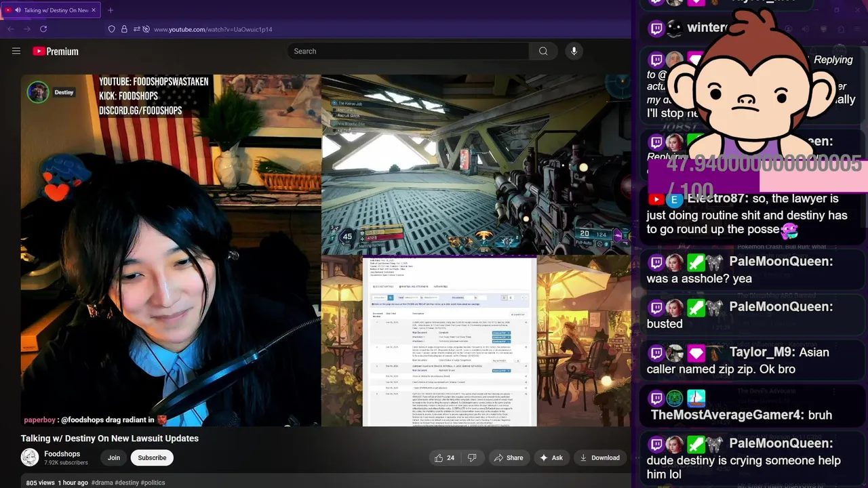The height and width of the screenshot is (488, 868).
Task: Click the 805 views text
Action: (40, 483)
